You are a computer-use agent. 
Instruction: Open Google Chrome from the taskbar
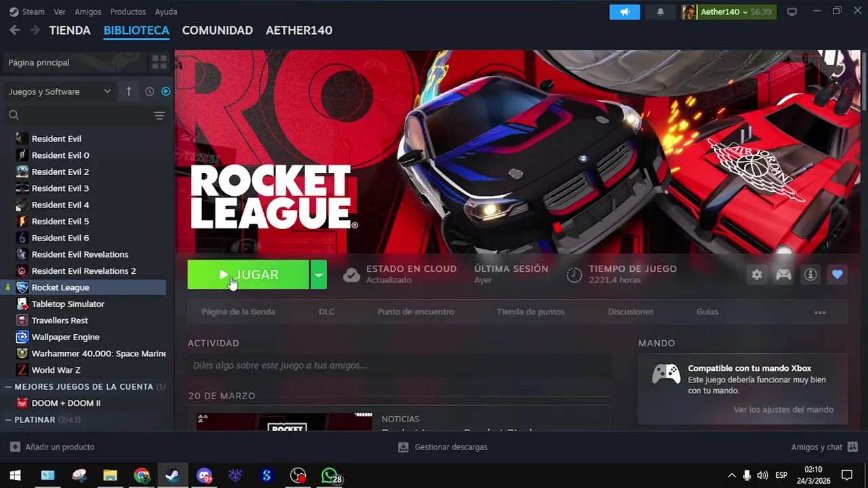142,476
